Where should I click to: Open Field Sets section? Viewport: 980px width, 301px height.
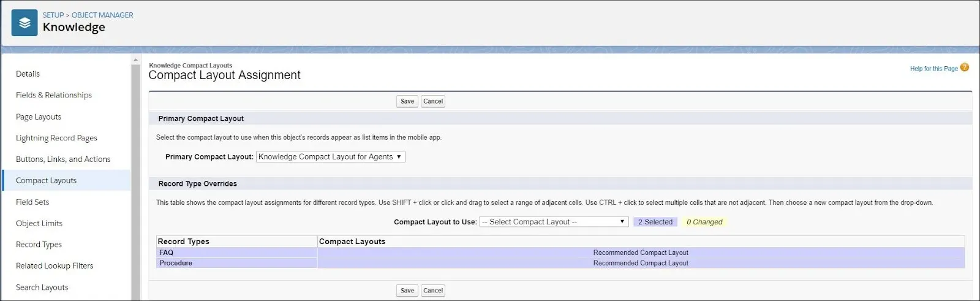click(32, 202)
